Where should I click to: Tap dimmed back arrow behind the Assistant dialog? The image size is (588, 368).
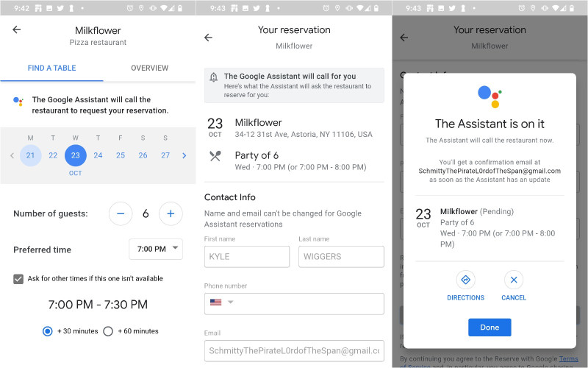404,38
